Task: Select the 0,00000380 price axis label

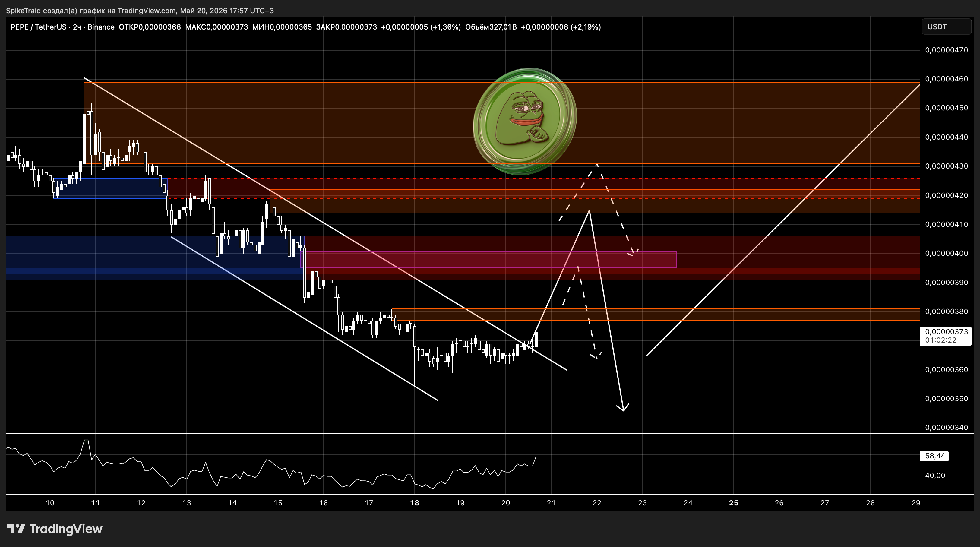Action: [x=947, y=311]
